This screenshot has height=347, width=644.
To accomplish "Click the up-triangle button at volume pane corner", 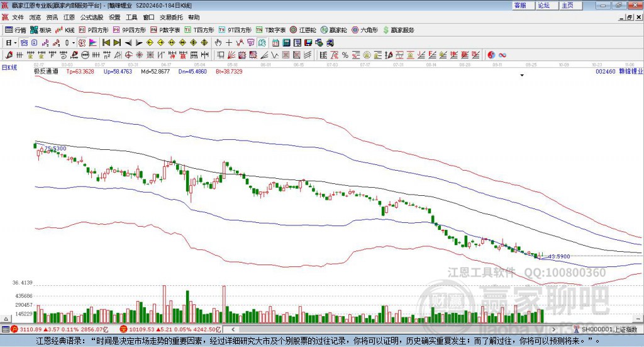I will tap(6, 319).
